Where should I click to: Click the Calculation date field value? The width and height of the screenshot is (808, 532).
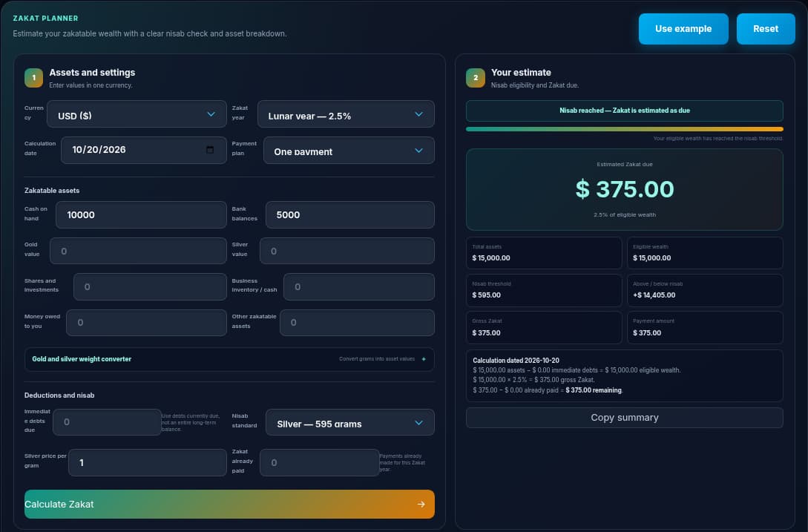coord(99,149)
